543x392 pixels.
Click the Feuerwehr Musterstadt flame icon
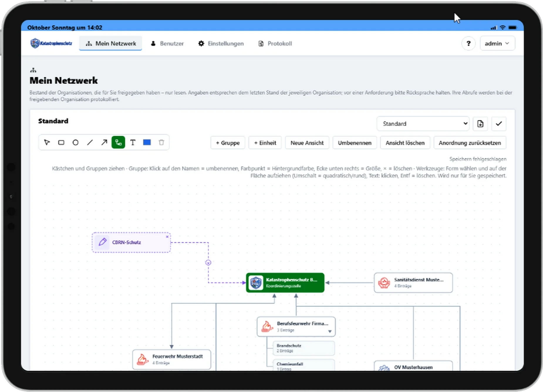coord(143,359)
